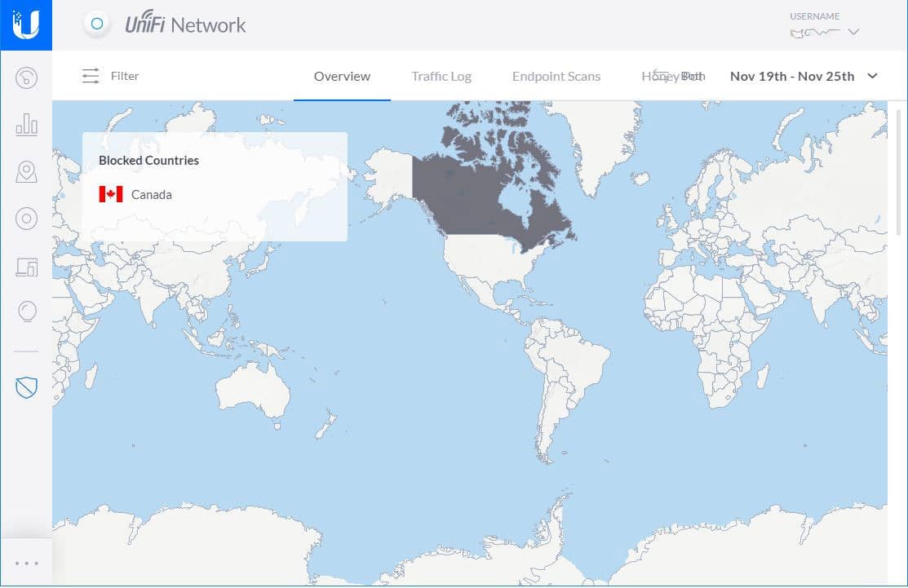Open the Clients devices icon in sidebar
The height and width of the screenshot is (588, 908).
pyautogui.click(x=26, y=266)
